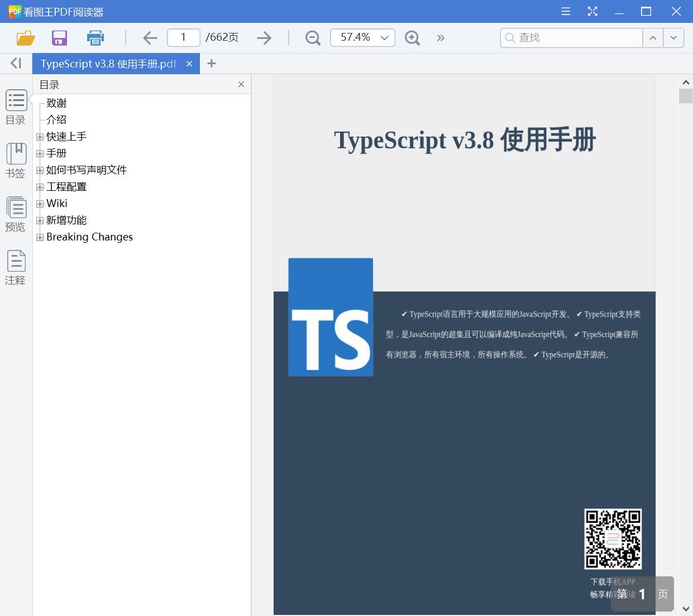Select 如何书写声明文件 outline entry
The width and height of the screenshot is (693, 616).
coord(87,170)
